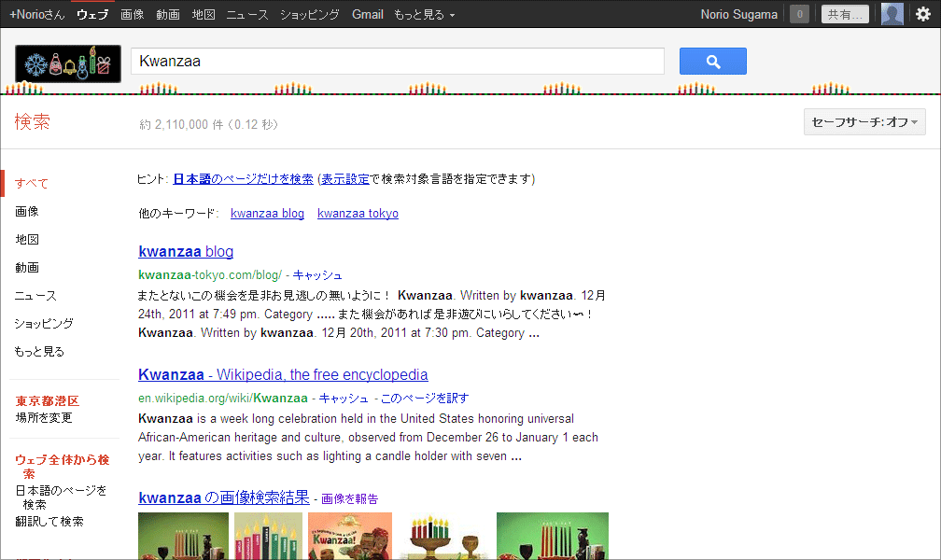Open 地図 in the top navigation bar
This screenshot has height=560, width=941.
click(204, 14)
